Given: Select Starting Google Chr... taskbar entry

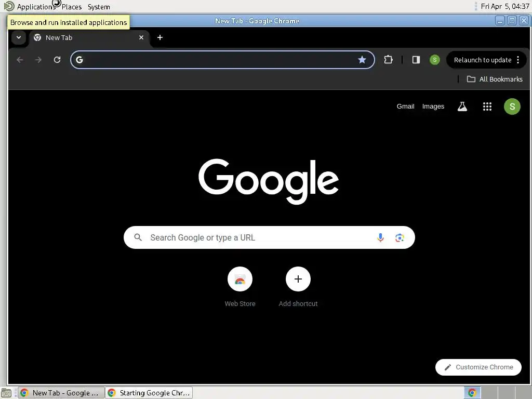Looking at the screenshot, I should pyautogui.click(x=149, y=393).
